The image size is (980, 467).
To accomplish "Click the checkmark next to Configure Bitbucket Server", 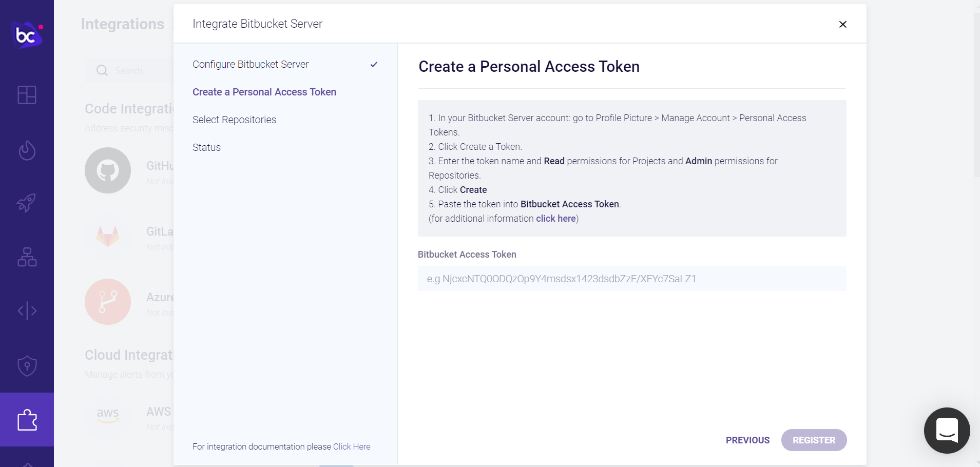I will 374,64.
